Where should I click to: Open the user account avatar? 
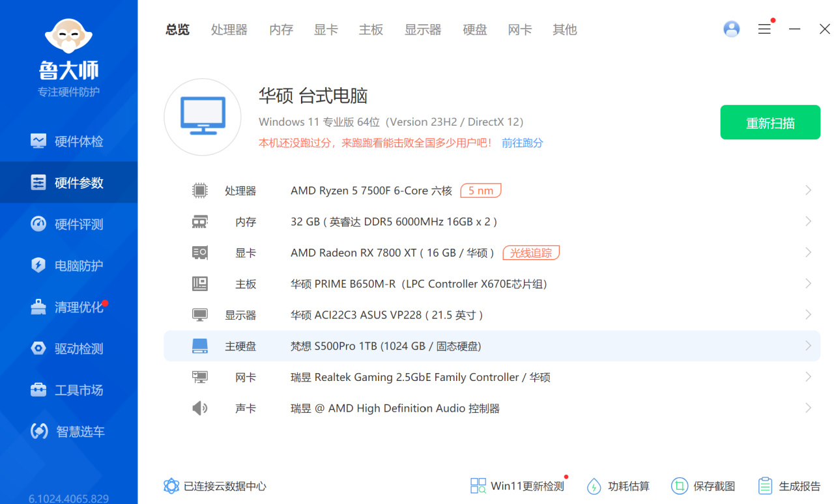click(732, 29)
